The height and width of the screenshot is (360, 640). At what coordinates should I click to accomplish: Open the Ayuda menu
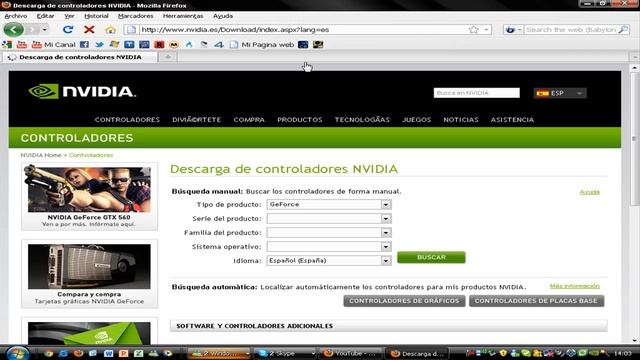click(x=223, y=16)
